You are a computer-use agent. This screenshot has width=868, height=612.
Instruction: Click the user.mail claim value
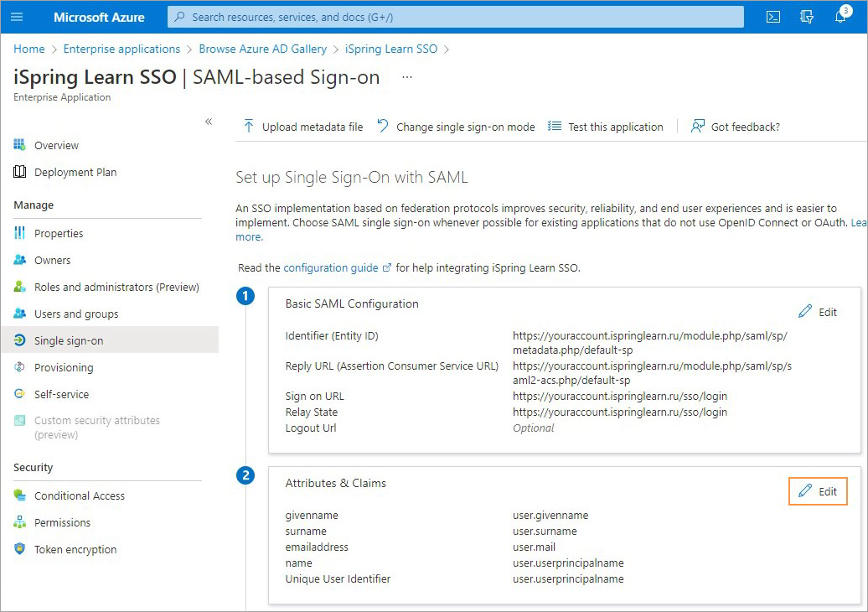point(534,547)
